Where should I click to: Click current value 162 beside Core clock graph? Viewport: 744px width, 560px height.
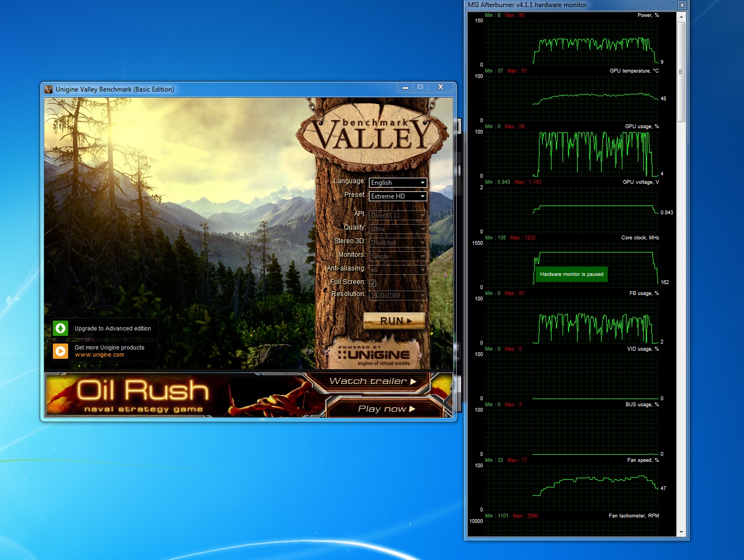(x=665, y=282)
